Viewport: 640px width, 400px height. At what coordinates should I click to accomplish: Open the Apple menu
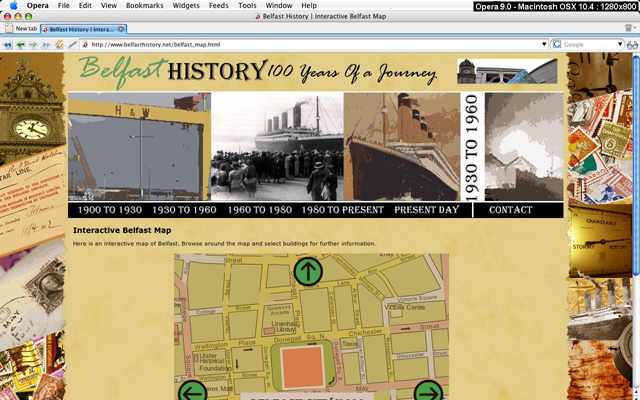click(13, 5)
